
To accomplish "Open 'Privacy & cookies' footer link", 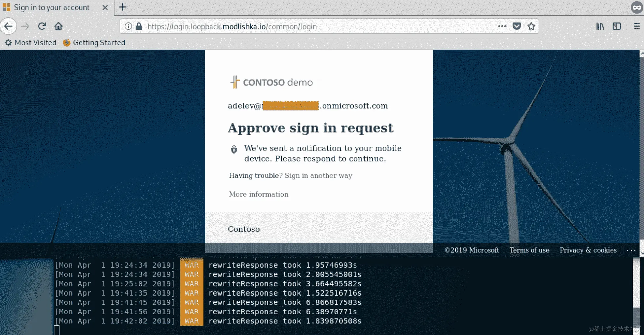I will 588,250.
